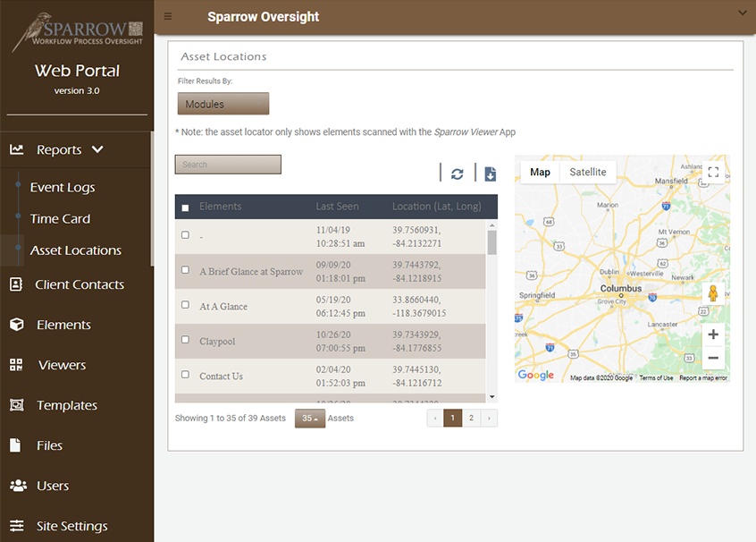Switch map to Satellite view
Image resolution: width=756 pixels, height=542 pixels.
[587, 172]
